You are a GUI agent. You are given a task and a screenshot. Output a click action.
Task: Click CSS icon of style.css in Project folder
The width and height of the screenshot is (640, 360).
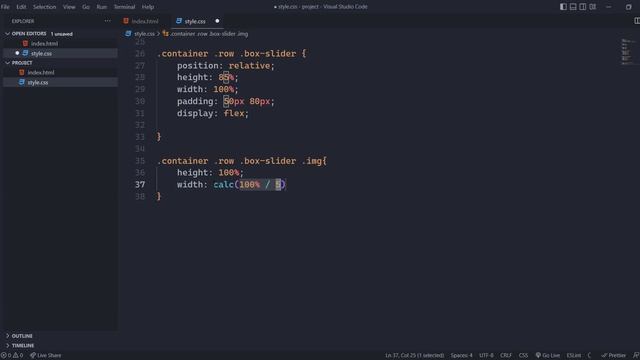click(22, 82)
